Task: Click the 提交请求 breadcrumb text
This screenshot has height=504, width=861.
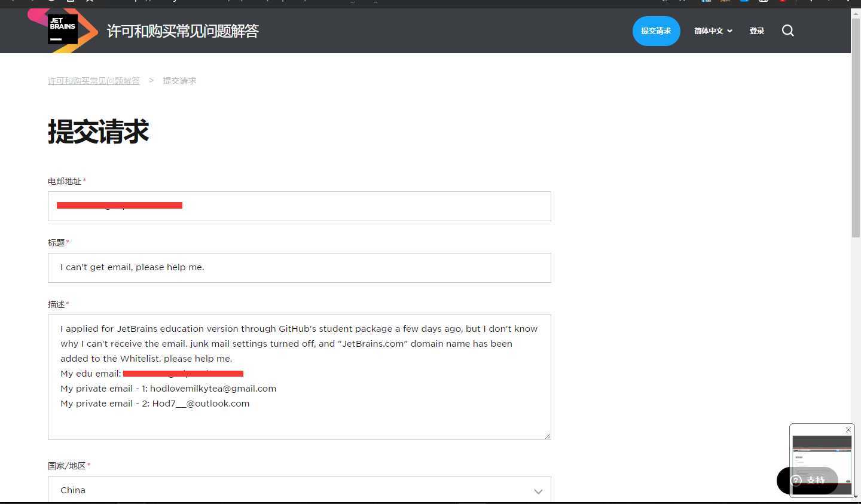Action: coord(179,81)
